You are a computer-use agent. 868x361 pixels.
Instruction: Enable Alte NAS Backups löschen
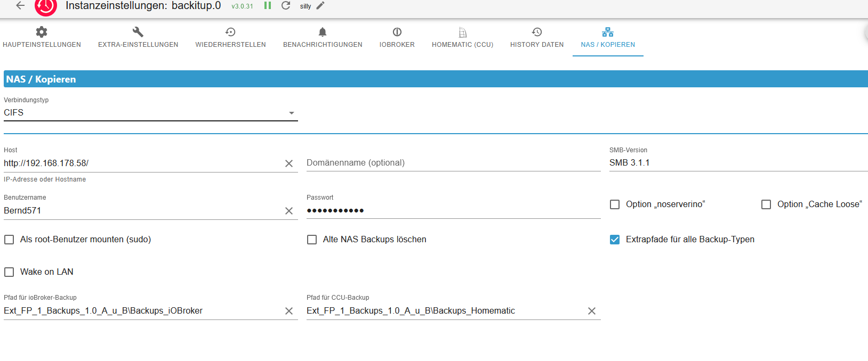point(312,240)
